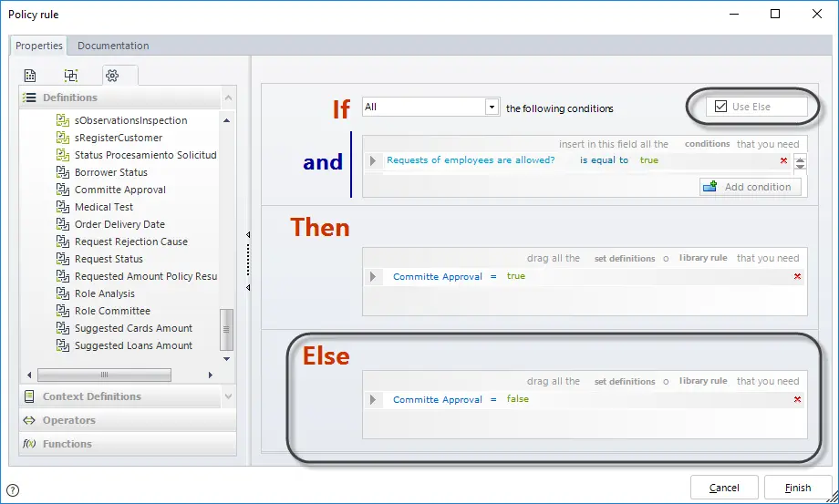Expand the Then Committe Approval row arrow

click(373, 276)
